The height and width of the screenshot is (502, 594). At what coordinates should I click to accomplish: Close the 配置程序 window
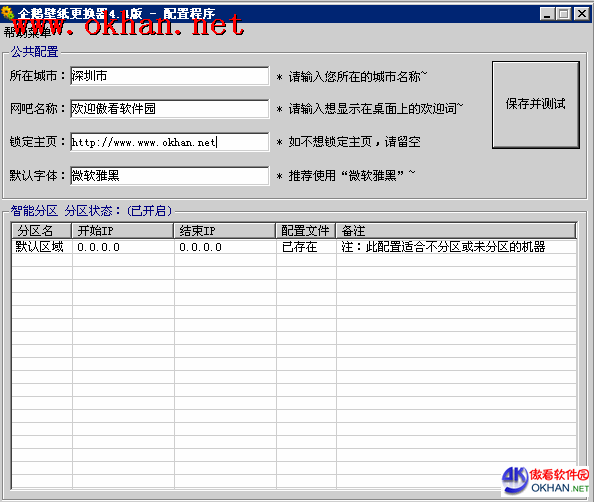pos(581,14)
